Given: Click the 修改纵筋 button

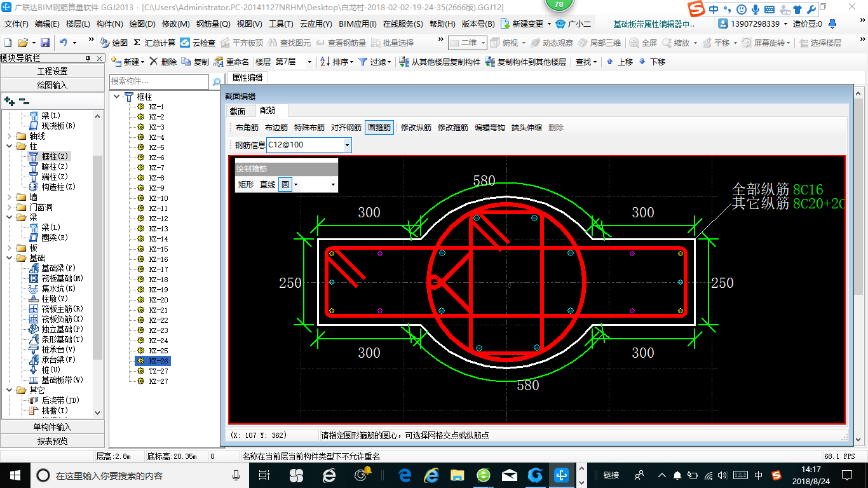Looking at the screenshot, I should coord(416,127).
